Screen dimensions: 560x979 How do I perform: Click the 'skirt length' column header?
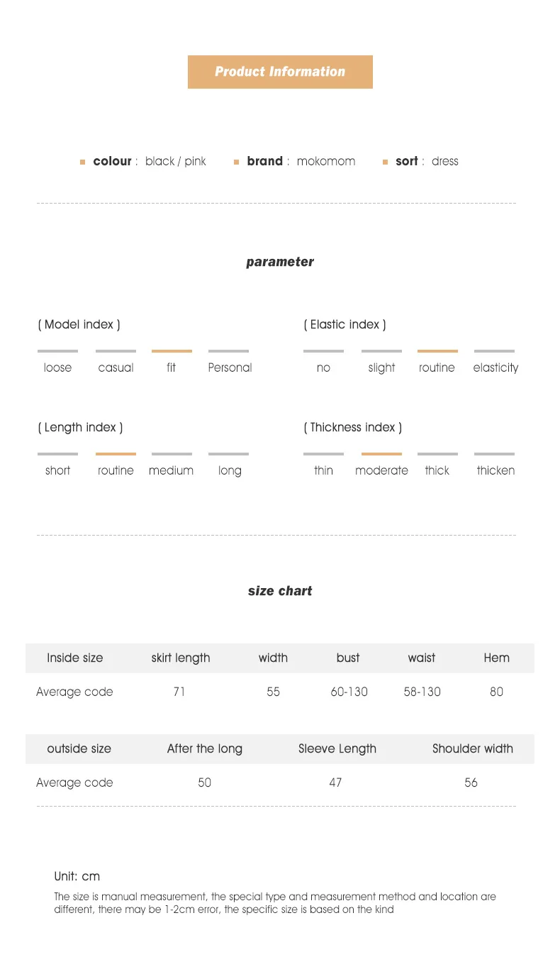(x=181, y=658)
